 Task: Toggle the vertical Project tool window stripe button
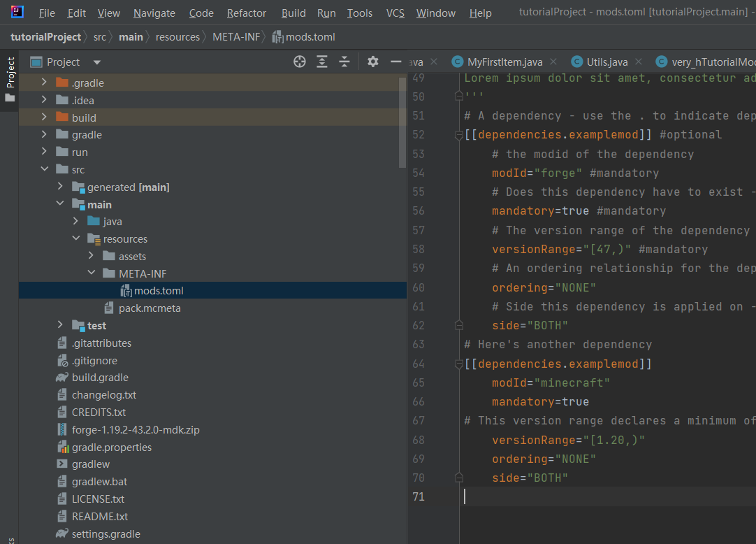[x=10, y=80]
